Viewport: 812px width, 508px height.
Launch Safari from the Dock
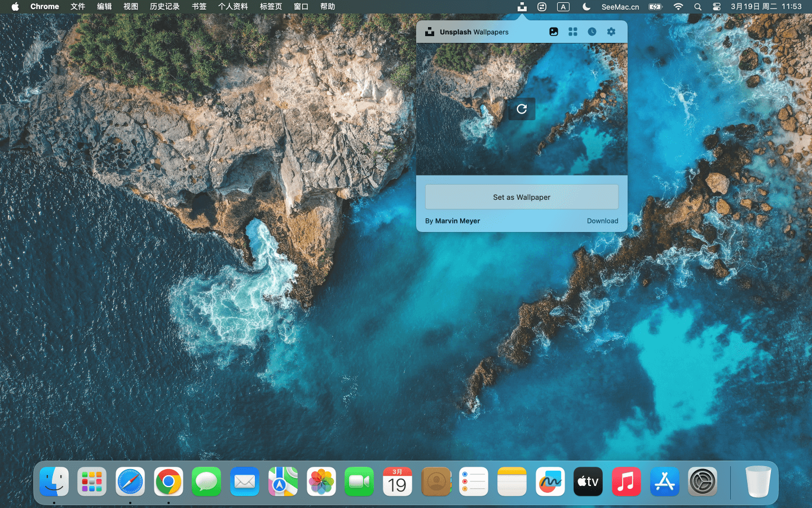click(x=130, y=481)
